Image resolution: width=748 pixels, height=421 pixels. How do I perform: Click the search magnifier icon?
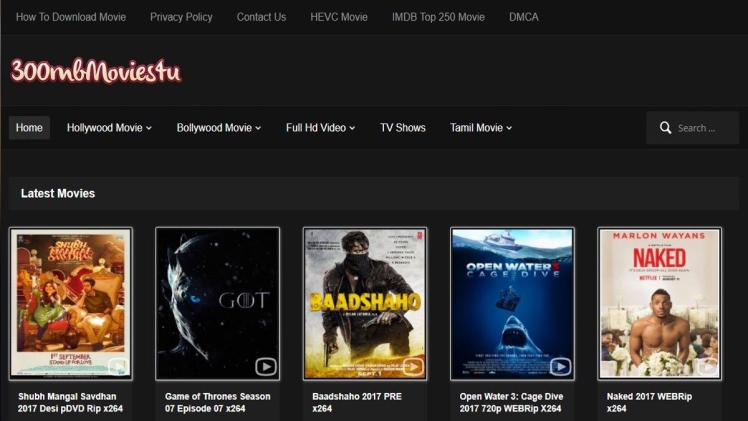[665, 128]
